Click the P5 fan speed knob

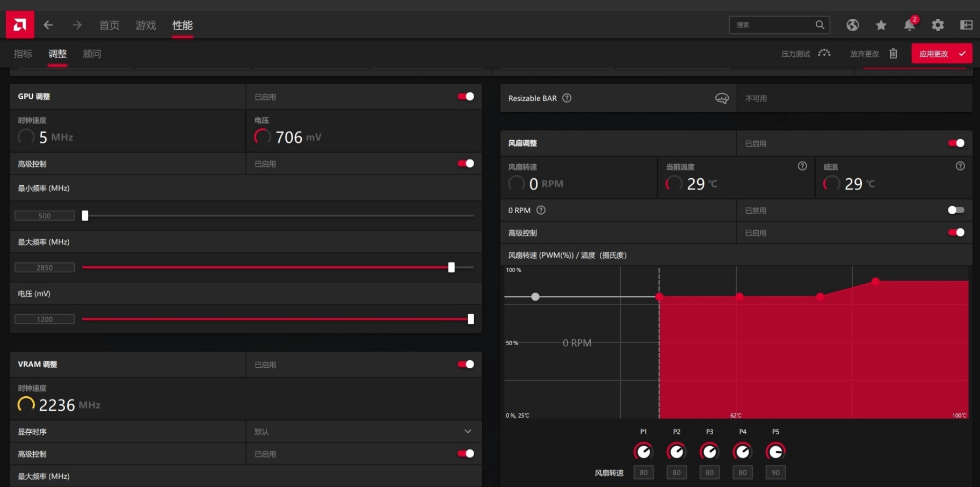tap(775, 452)
